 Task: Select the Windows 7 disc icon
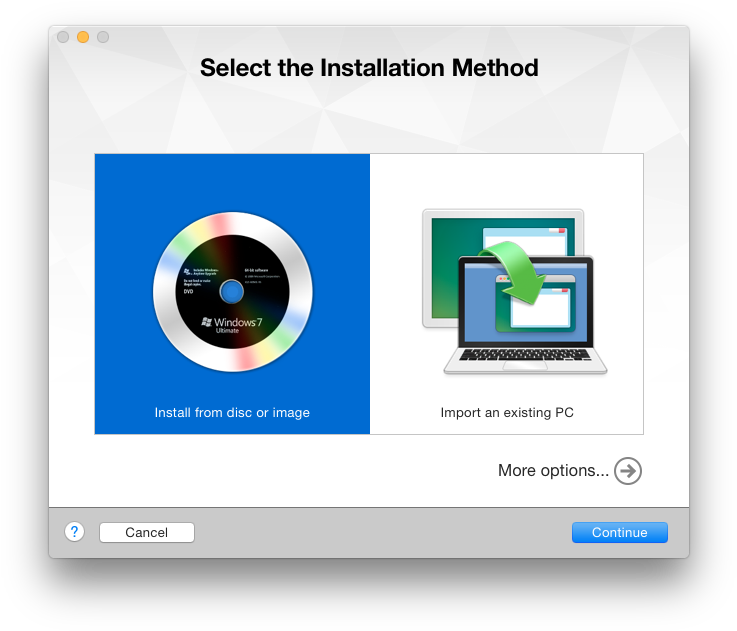coord(233,292)
